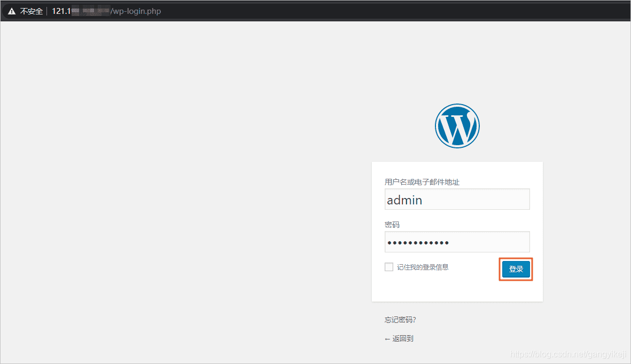Image resolution: width=631 pixels, height=364 pixels.
Task: Click the warning triangle icon in address bar
Action: pos(12,11)
